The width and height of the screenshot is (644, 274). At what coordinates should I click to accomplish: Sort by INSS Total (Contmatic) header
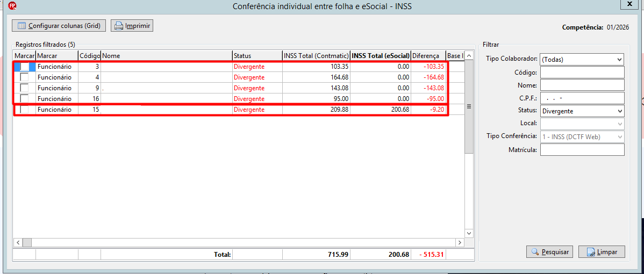tap(316, 56)
